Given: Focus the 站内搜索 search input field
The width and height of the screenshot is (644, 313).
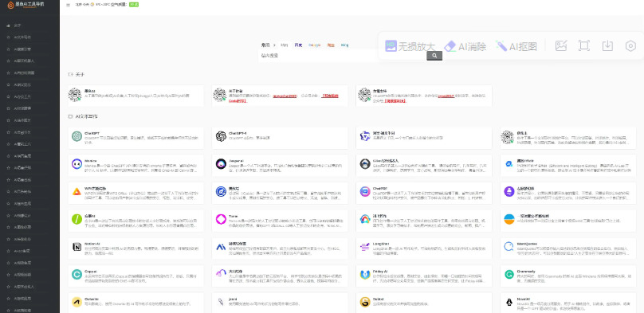Looking at the screenshot, I should pos(343,56).
